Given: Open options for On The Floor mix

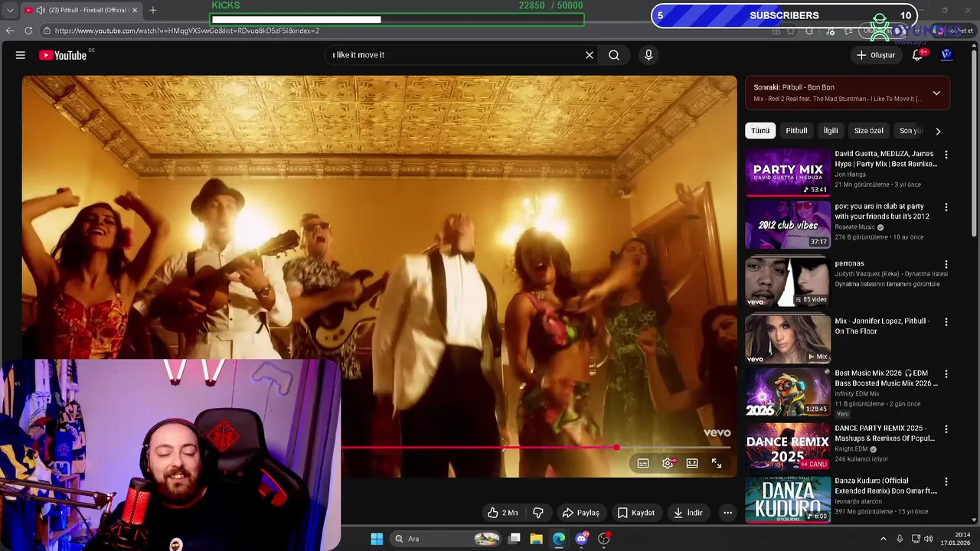Looking at the screenshot, I should tap(946, 322).
